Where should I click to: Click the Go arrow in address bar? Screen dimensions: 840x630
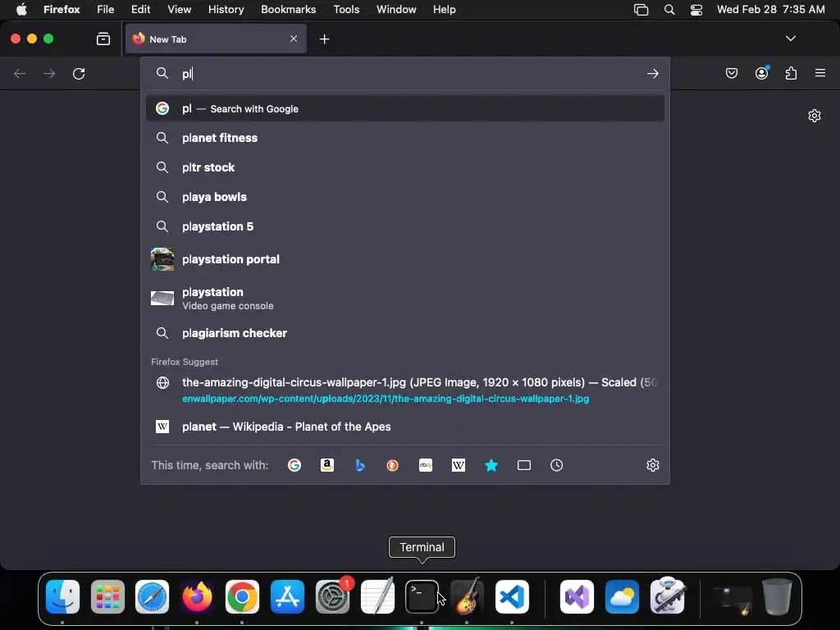pyautogui.click(x=652, y=73)
